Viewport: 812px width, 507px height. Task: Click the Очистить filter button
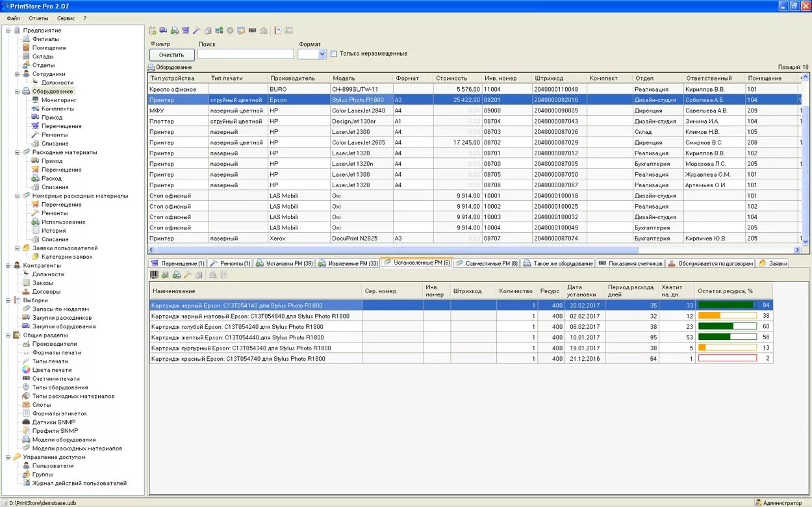(172, 55)
